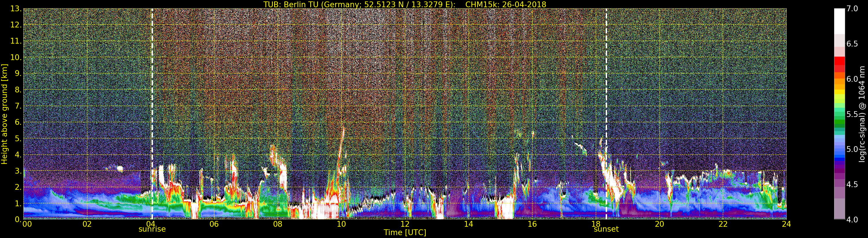The image size is (868, 238).
Task: Click the tall red cloud streak near 10 UTC
Action: (x=341, y=148)
